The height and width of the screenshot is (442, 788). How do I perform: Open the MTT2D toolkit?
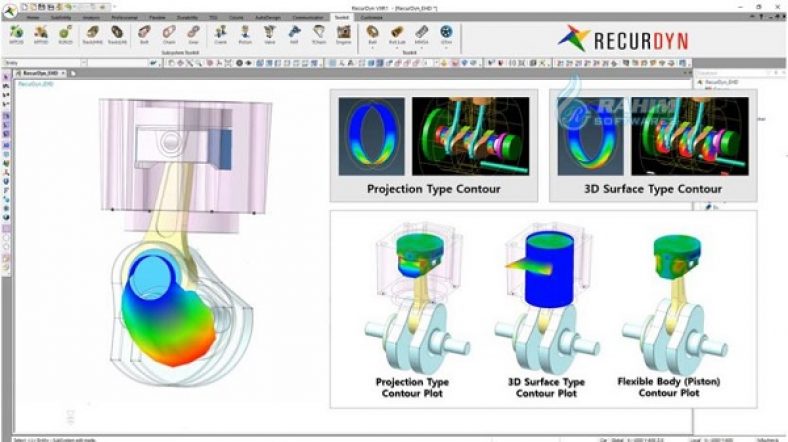click(16, 35)
